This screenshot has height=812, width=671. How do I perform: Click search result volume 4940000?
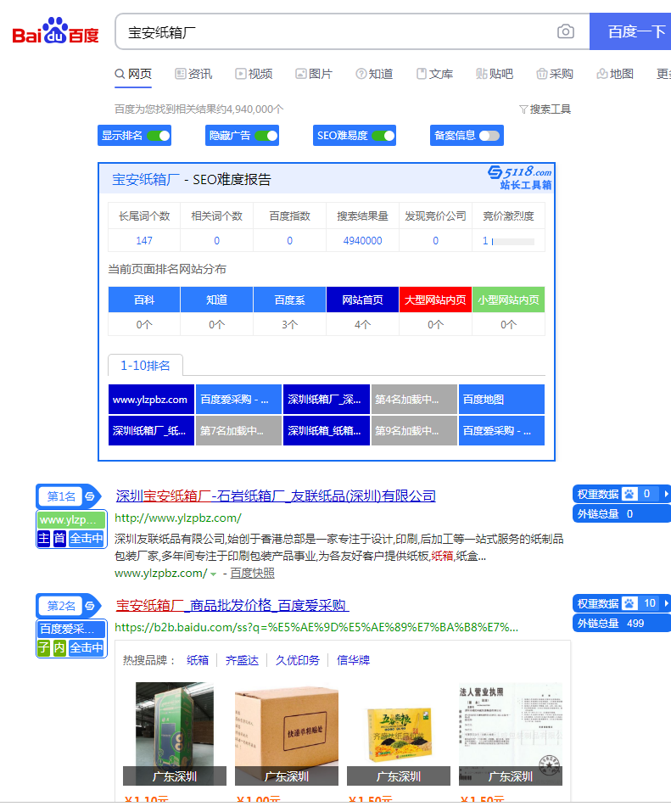(x=362, y=241)
